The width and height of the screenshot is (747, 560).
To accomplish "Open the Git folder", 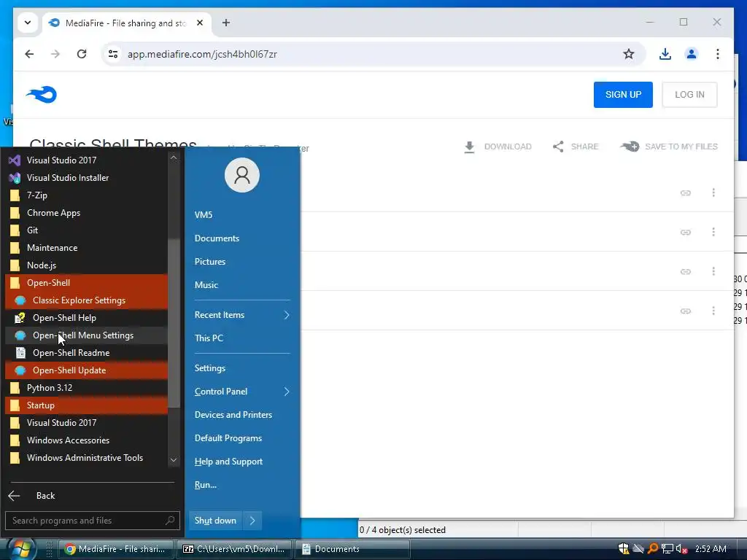I will pos(86,230).
